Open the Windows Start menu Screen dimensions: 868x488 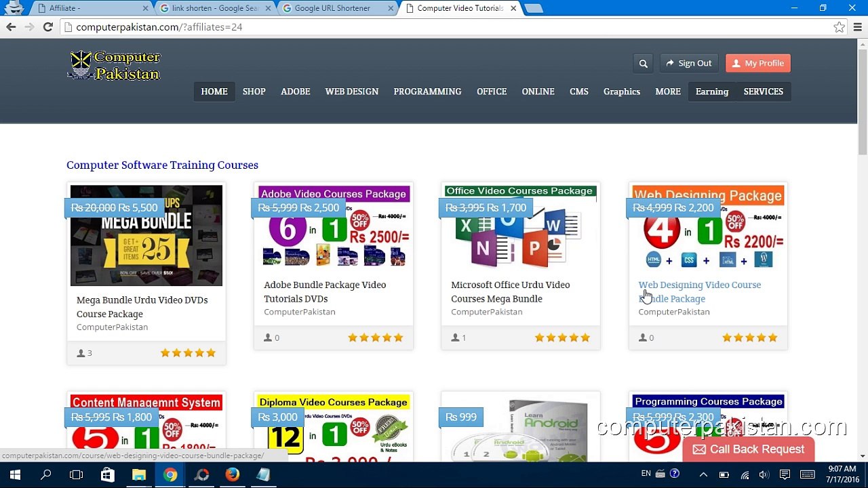click(x=15, y=474)
